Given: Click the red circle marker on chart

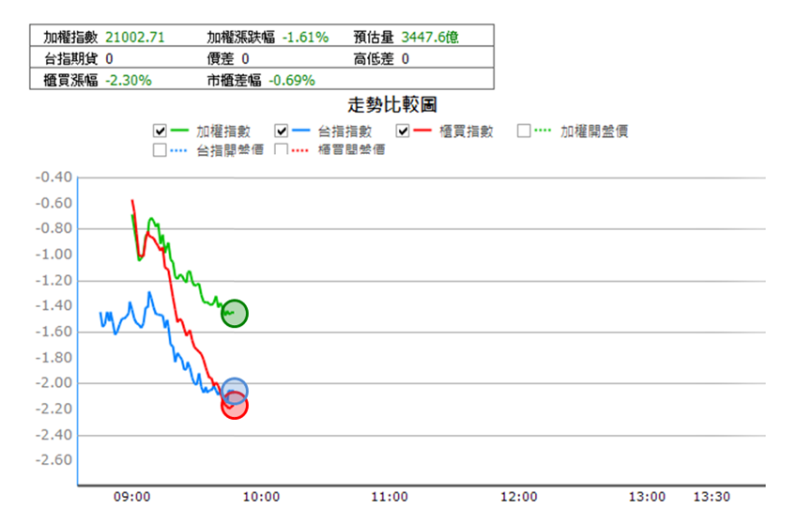Looking at the screenshot, I should coord(235,407).
